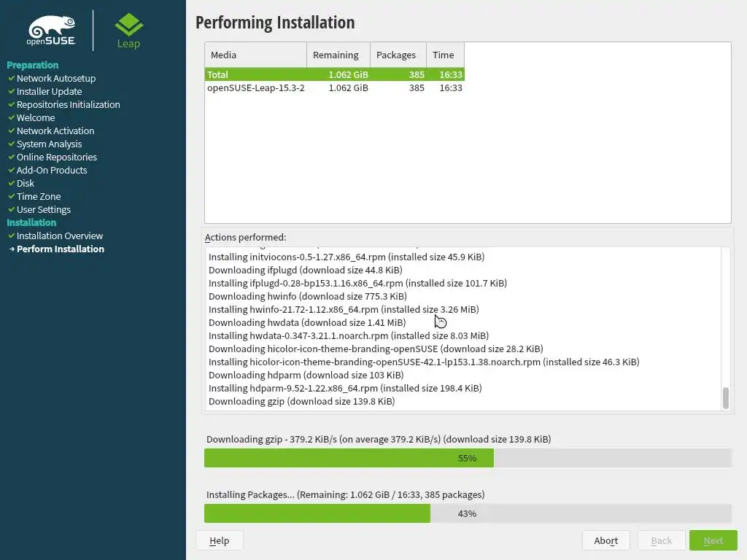Click the 'Downloading hwdata' log line
This screenshot has width=747, height=560.
tap(307, 322)
